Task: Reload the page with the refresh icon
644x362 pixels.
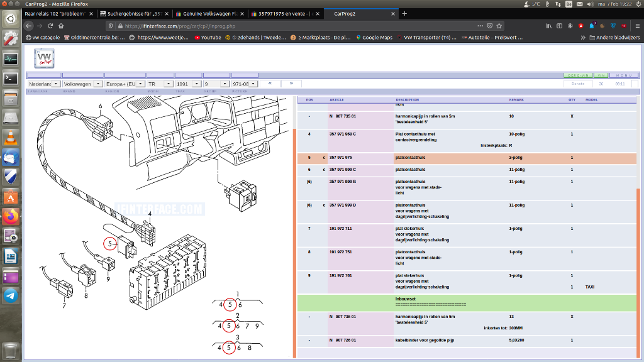Action: (x=50, y=26)
